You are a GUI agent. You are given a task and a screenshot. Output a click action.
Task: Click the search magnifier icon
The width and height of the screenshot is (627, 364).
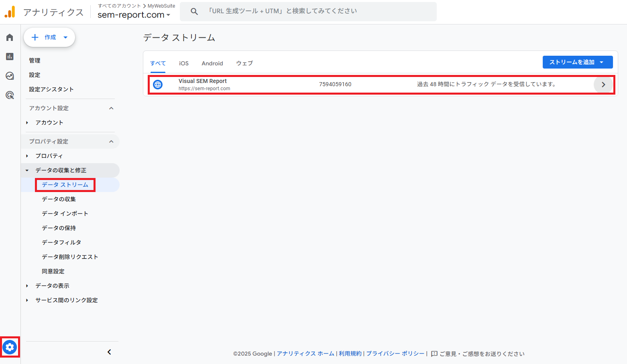[194, 12]
